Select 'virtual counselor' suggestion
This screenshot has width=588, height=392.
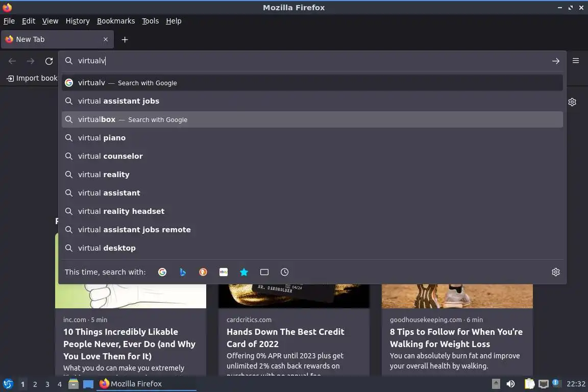pos(312,156)
